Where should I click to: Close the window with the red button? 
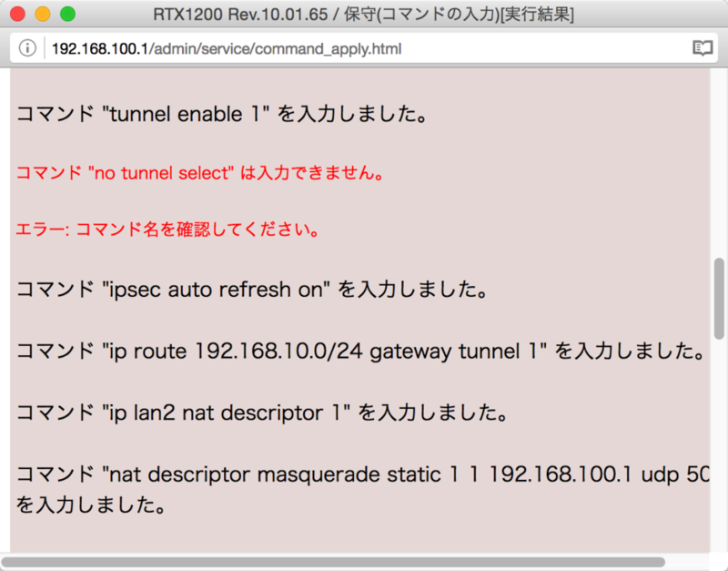[x=18, y=15]
